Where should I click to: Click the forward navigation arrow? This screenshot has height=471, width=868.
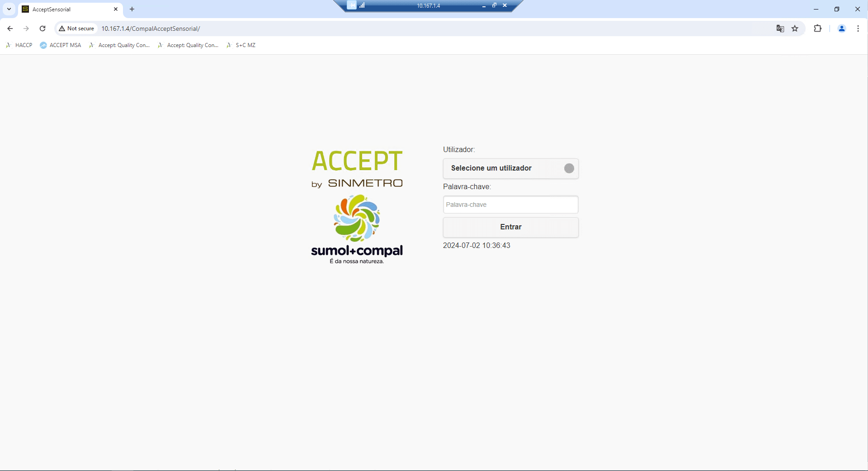tap(26, 28)
